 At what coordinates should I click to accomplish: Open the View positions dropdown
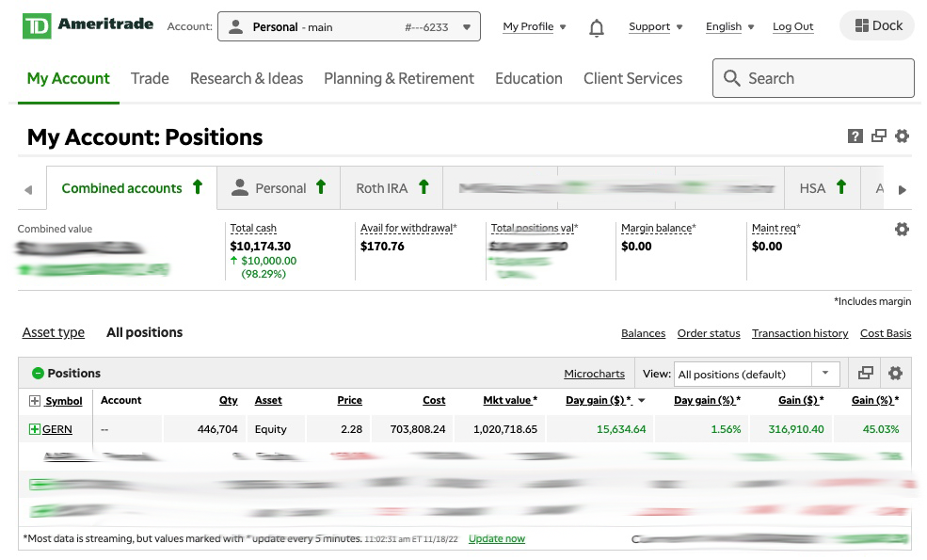(757, 374)
